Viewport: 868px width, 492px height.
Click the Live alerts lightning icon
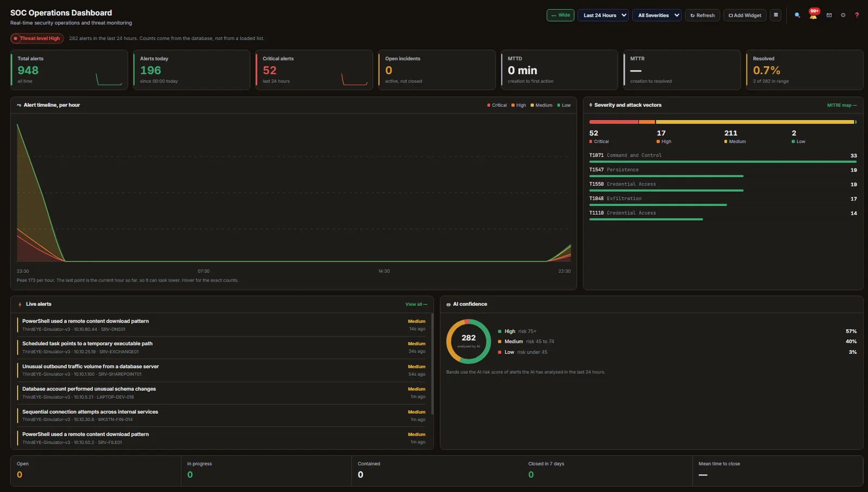coord(20,304)
